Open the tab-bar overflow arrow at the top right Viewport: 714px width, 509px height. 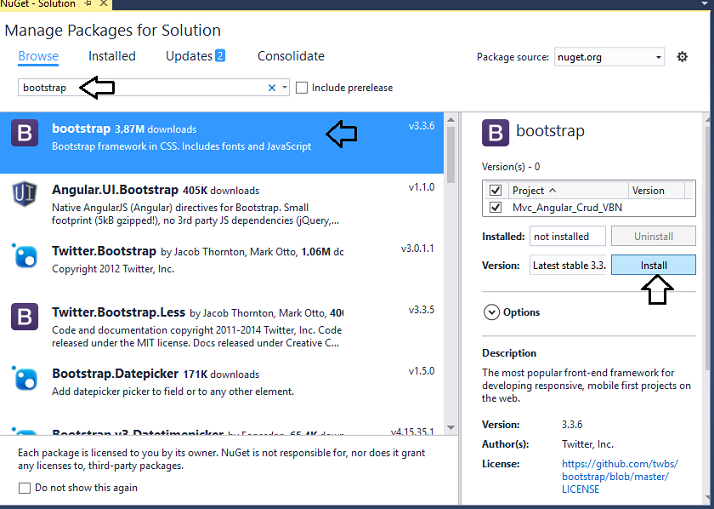[x=705, y=3]
